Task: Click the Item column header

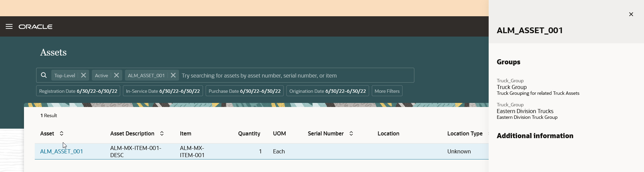Action: tap(185, 133)
